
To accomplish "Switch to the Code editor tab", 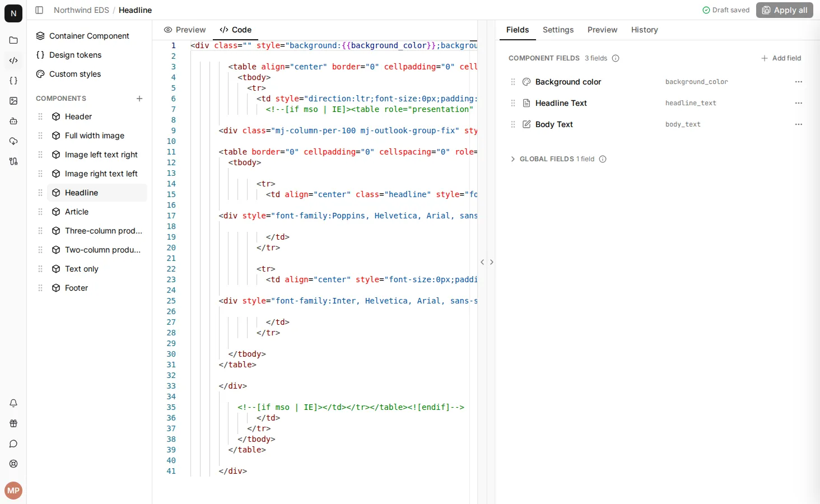I will [236, 30].
